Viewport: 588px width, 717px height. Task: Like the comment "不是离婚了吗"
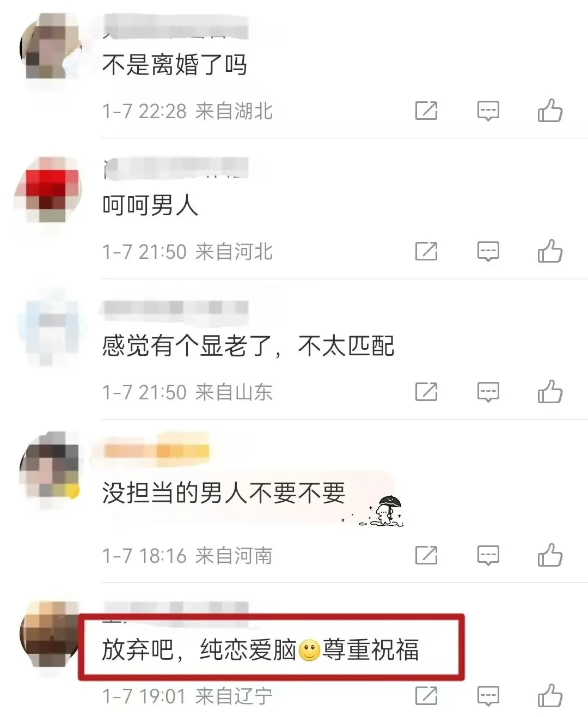[x=550, y=111]
